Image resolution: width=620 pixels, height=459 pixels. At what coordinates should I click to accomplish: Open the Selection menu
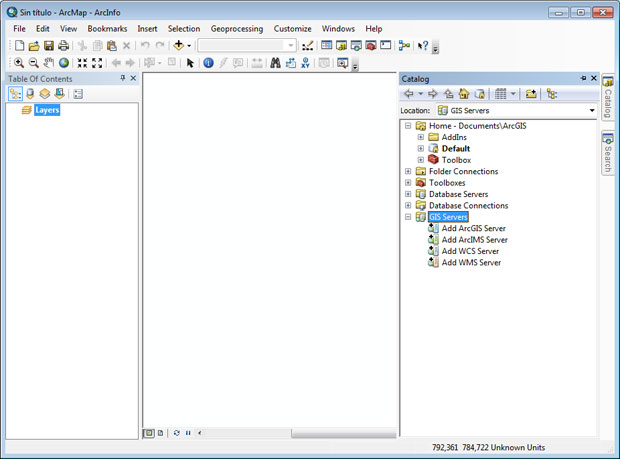click(184, 28)
